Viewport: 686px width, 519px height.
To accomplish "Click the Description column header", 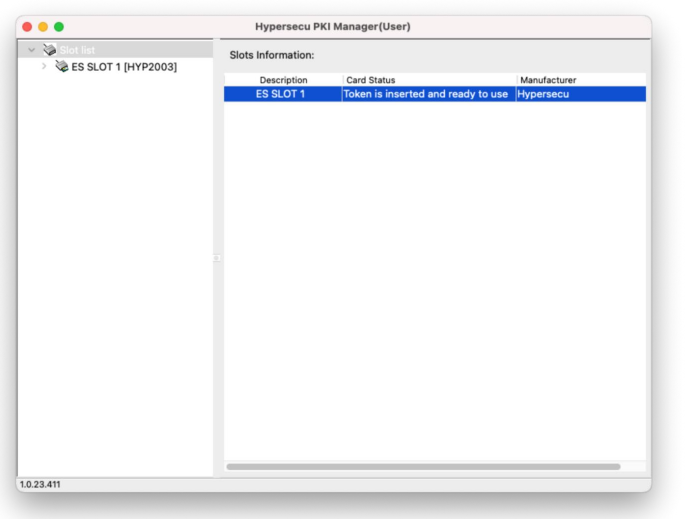I will [x=284, y=80].
